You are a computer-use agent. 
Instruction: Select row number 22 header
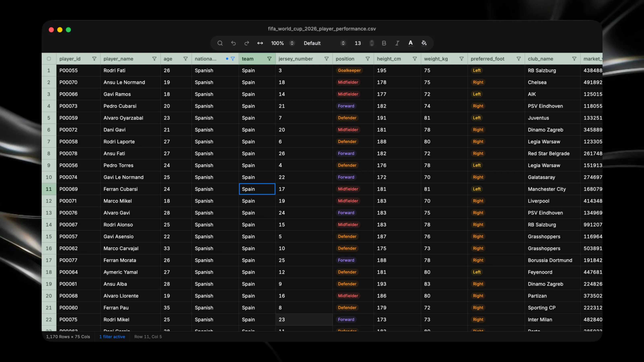pyautogui.click(x=49, y=320)
